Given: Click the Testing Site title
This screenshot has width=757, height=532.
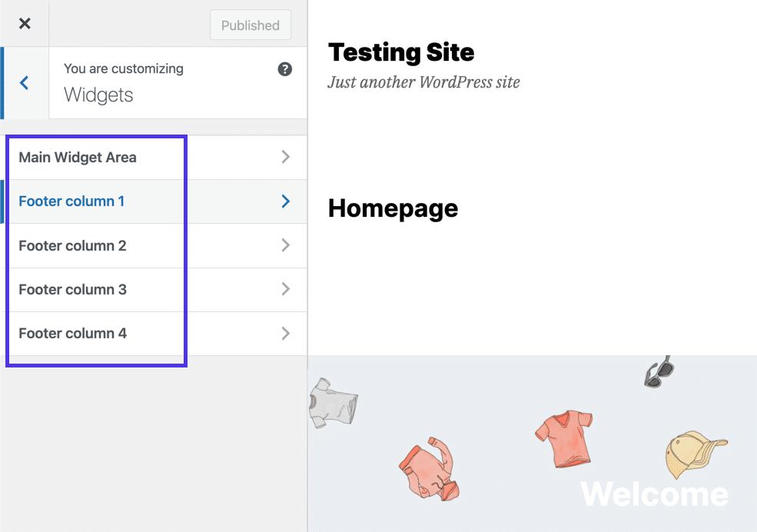Looking at the screenshot, I should pyautogui.click(x=400, y=52).
